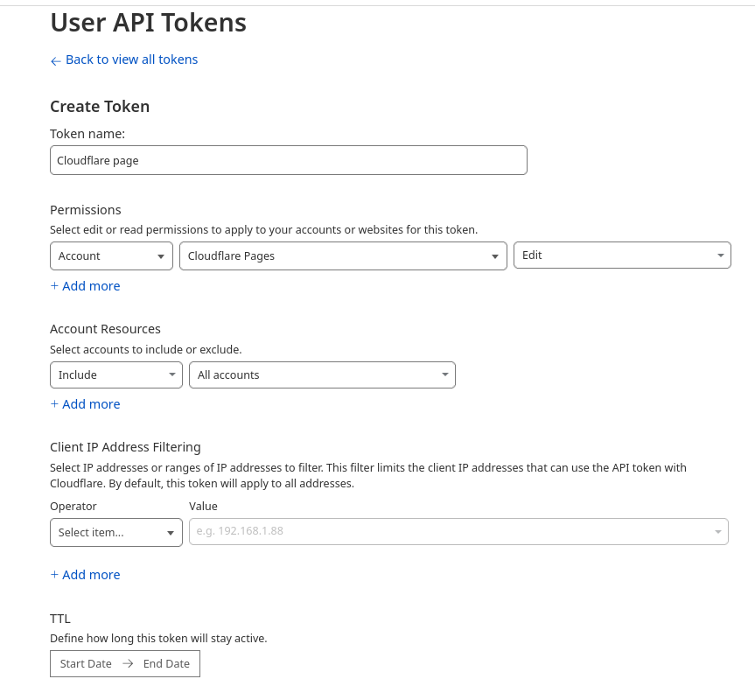
Task: Add more under Account Resources
Action: pos(85,404)
